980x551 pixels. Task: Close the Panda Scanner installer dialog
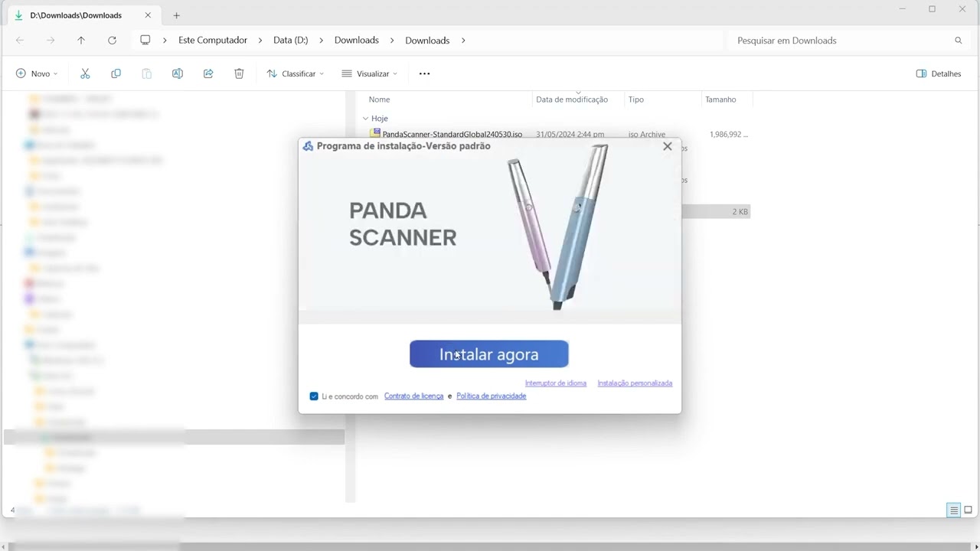(667, 146)
